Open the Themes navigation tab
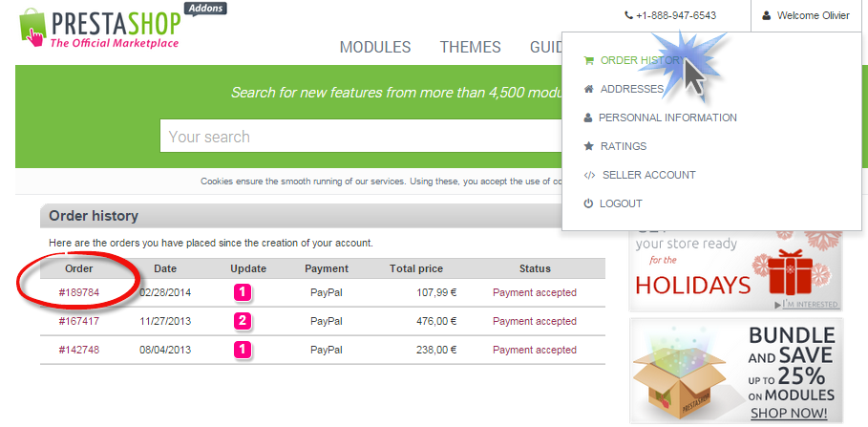 pos(471,47)
